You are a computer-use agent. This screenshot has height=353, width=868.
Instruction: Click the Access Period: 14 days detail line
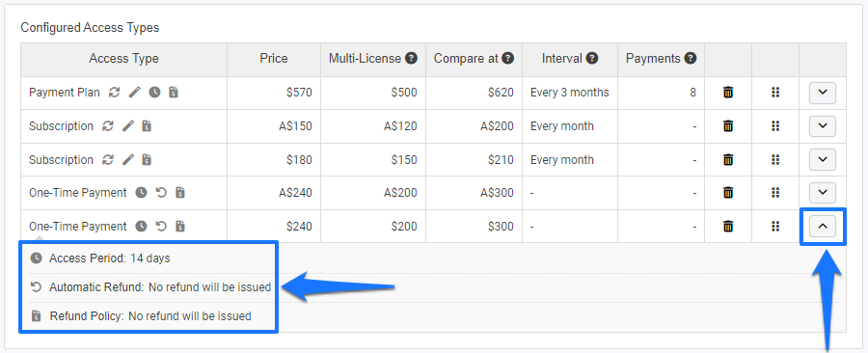[x=100, y=258]
